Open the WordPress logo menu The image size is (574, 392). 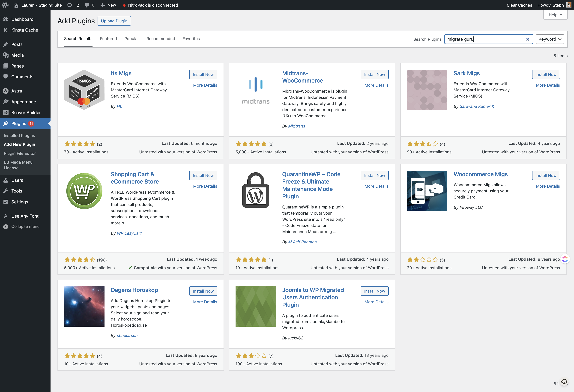click(5, 5)
